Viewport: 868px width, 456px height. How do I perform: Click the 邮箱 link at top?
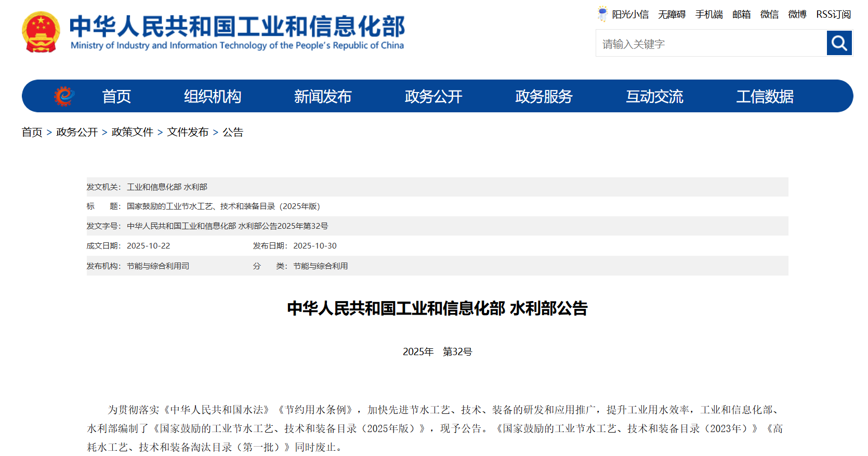(741, 15)
